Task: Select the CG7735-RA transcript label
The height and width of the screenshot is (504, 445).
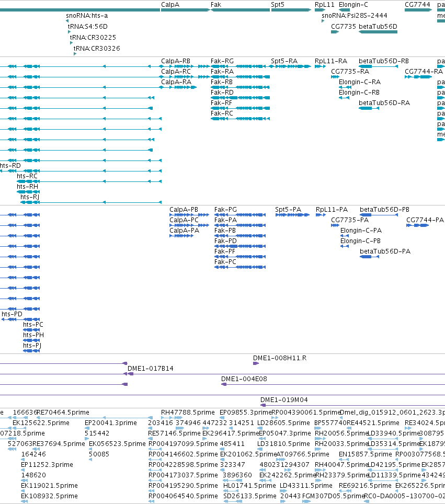Action: pyautogui.click(x=350, y=72)
